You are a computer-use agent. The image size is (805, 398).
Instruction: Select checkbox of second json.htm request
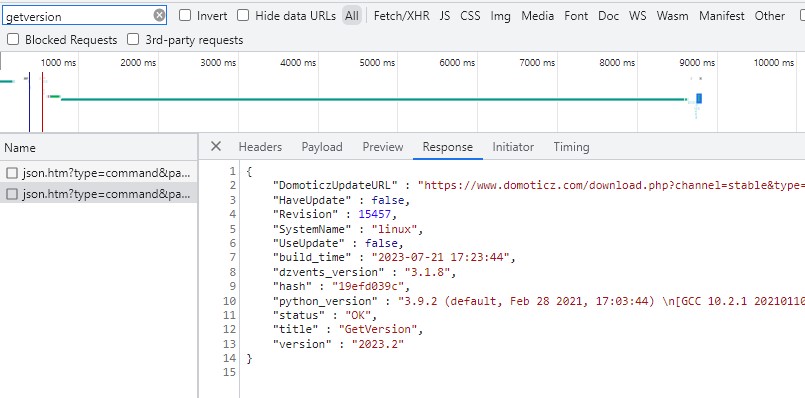pyautogui.click(x=12, y=194)
